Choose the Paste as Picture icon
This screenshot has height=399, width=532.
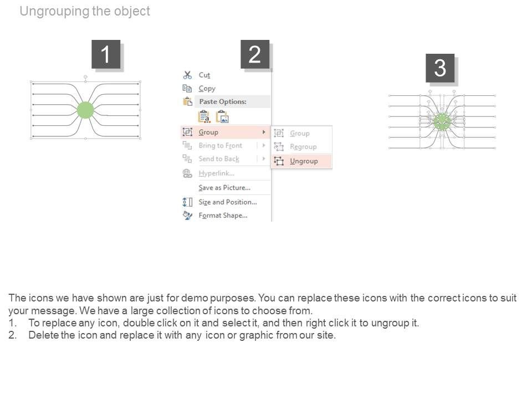222,116
